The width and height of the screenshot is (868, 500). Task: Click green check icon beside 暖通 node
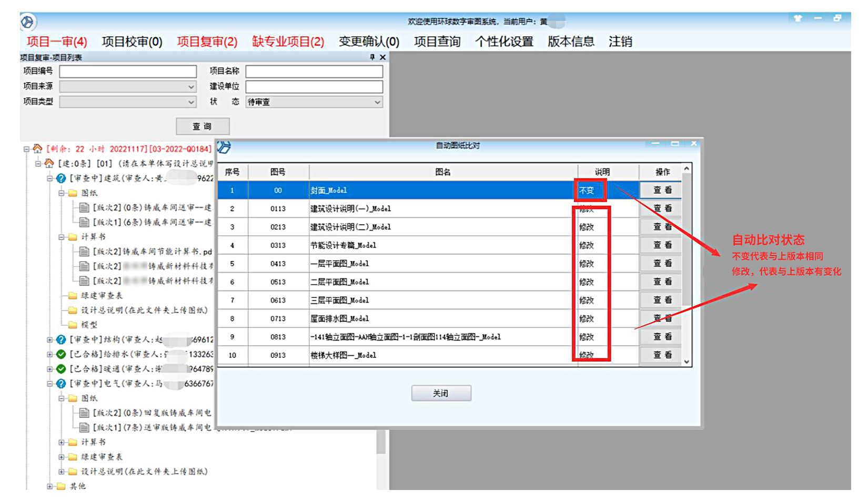click(x=61, y=369)
